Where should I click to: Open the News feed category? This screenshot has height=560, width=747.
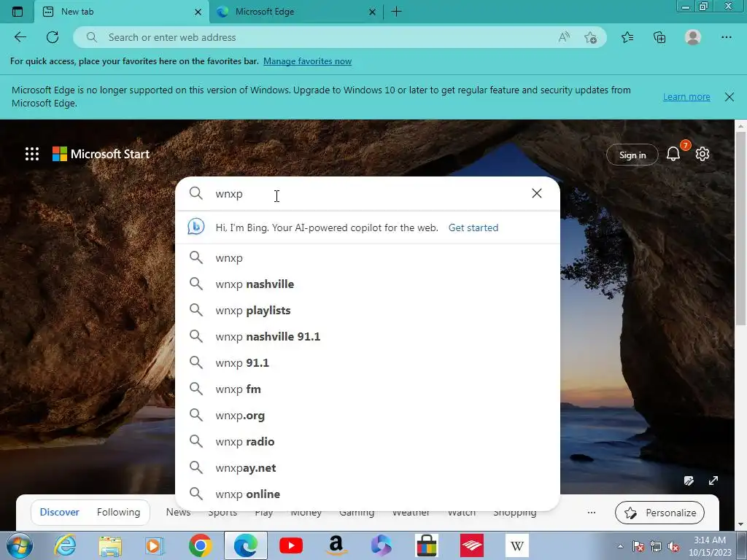[x=178, y=513]
